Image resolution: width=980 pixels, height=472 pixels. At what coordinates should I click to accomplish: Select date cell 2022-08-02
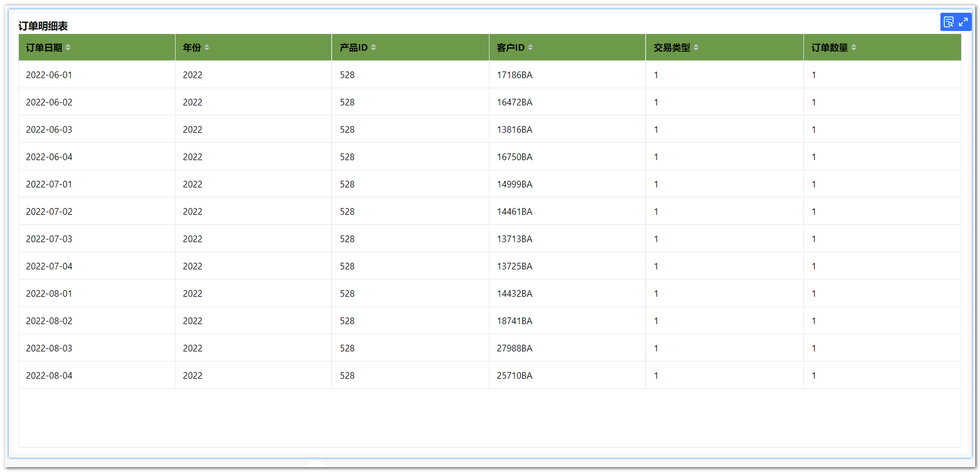coord(49,321)
